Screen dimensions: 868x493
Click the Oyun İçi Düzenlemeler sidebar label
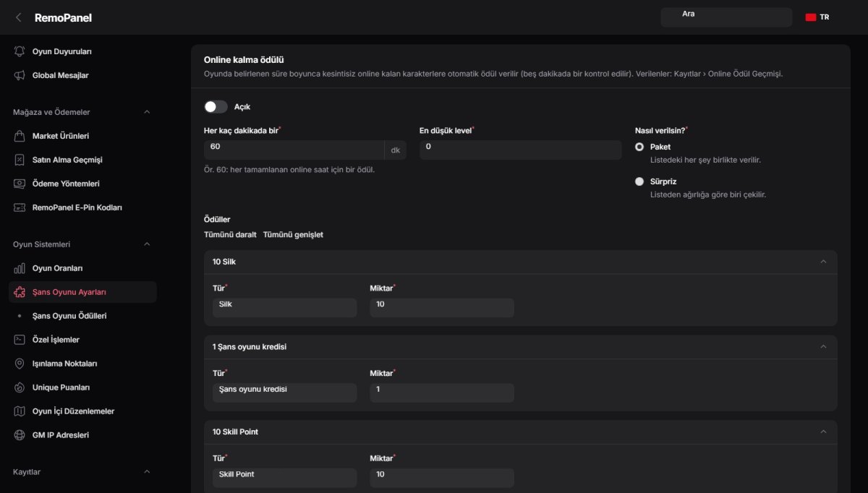tap(73, 411)
